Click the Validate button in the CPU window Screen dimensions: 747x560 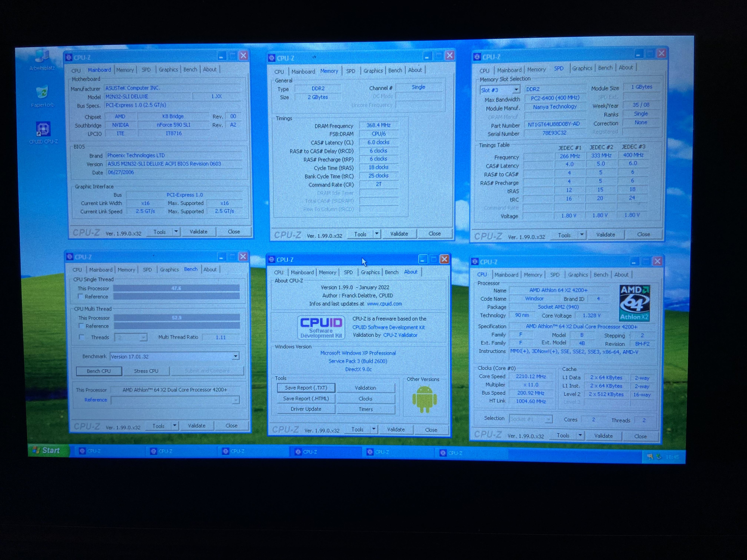pos(603,436)
